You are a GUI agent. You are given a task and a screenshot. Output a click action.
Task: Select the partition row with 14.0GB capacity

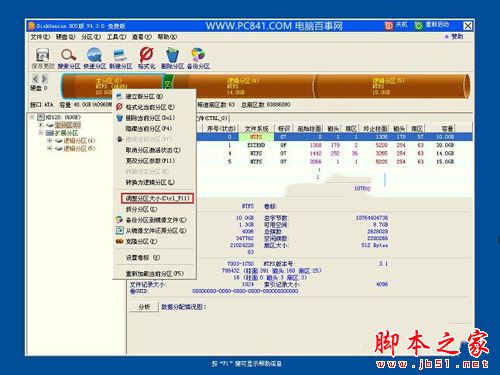click(x=334, y=153)
